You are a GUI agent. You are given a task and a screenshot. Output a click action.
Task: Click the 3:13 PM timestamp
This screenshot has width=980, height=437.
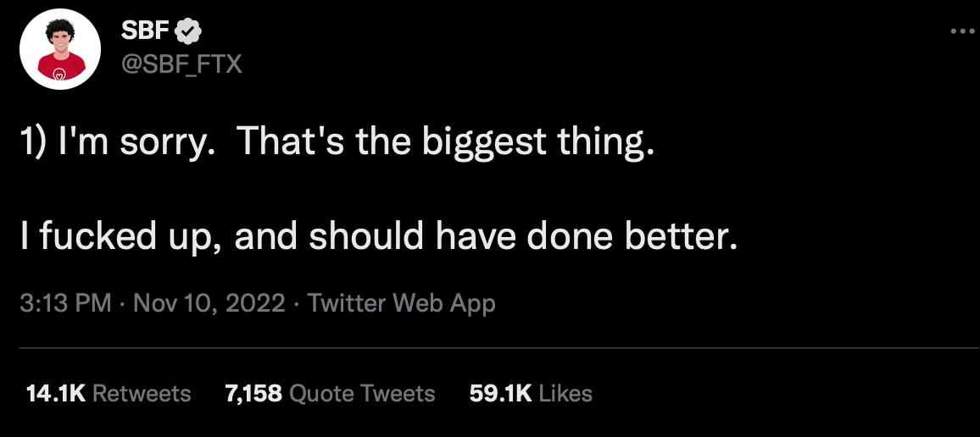click(64, 303)
